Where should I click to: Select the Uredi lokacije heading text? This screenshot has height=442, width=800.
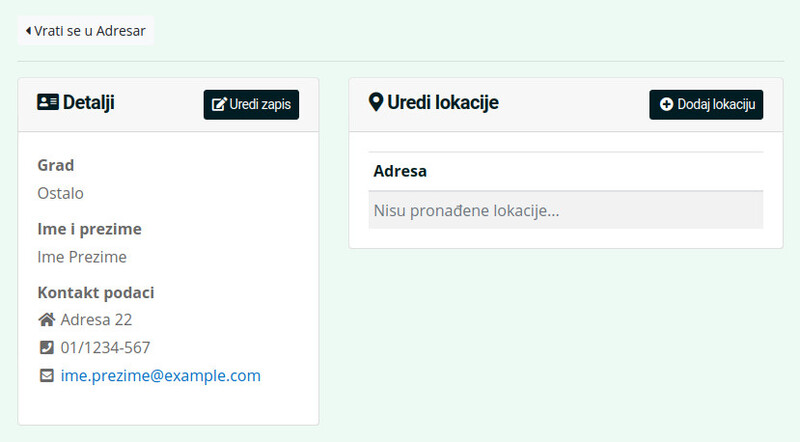tap(442, 102)
